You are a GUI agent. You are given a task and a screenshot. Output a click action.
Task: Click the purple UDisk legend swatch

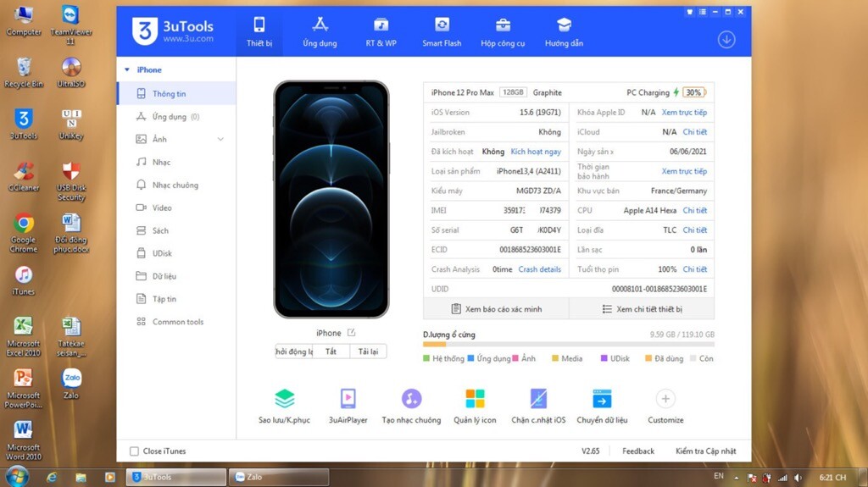click(604, 358)
